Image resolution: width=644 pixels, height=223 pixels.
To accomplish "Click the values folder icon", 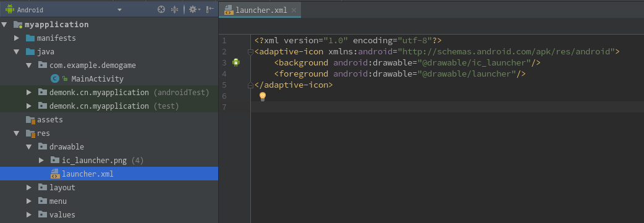I will pyautogui.click(x=42, y=214).
